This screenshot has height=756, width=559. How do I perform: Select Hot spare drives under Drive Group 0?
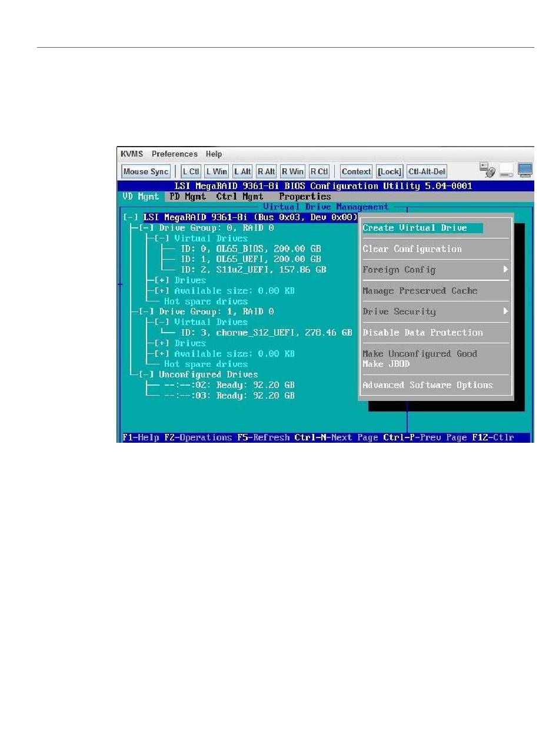click(206, 301)
